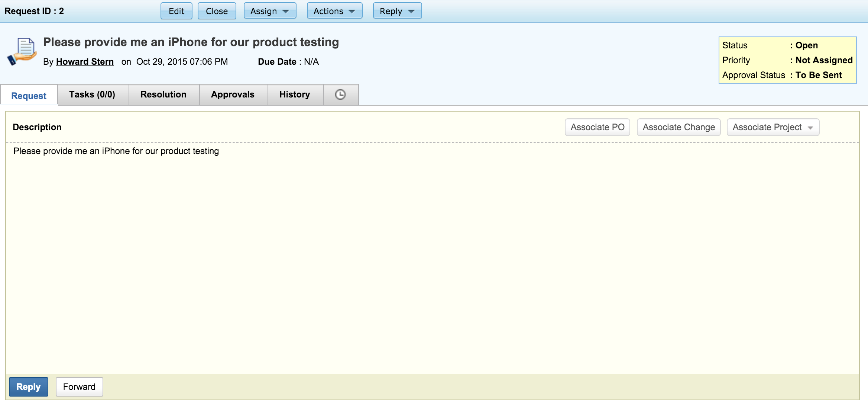Image resolution: width=868 pixels, height=404 pixels.
Task: Click the Edit button in toolbar
Action: [176, 11]
